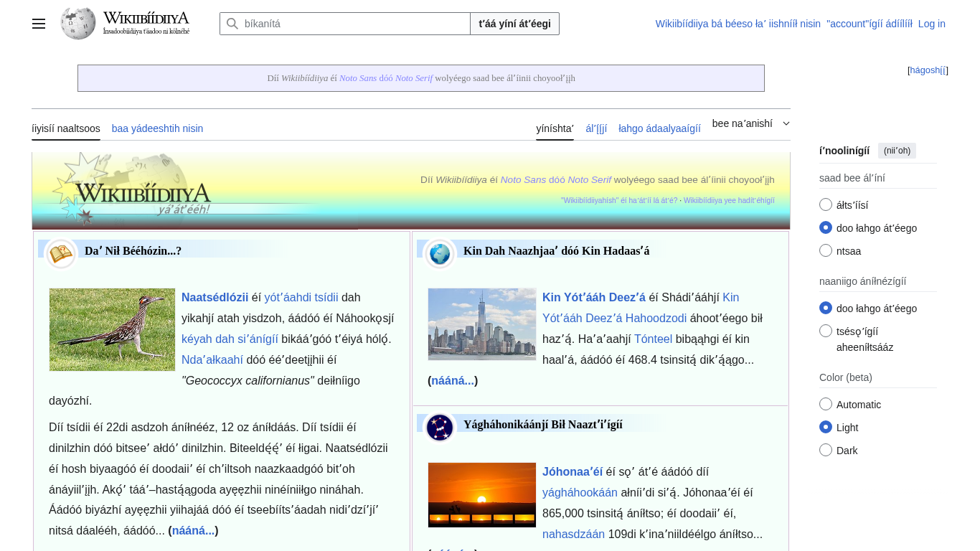Open the roadrunner bird thumbnail
980x551 pixels.
[112, 330]
